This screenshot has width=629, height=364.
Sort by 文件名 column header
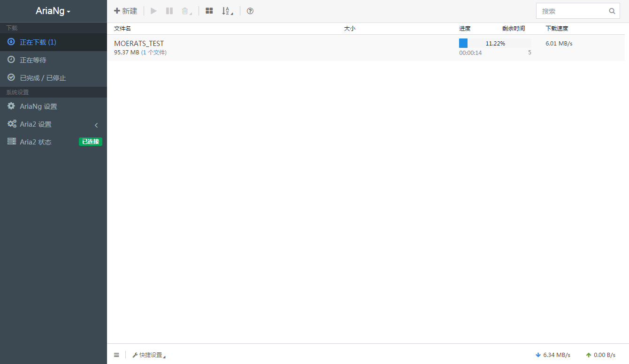[123, 29]
